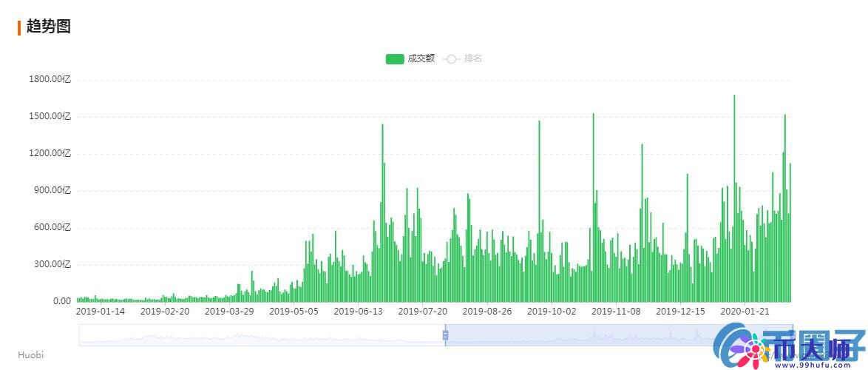Viewport: 868px width, 370px height.
Task: Click the Huobi source label
Action: pyautogui.click(x=30, y=354)
